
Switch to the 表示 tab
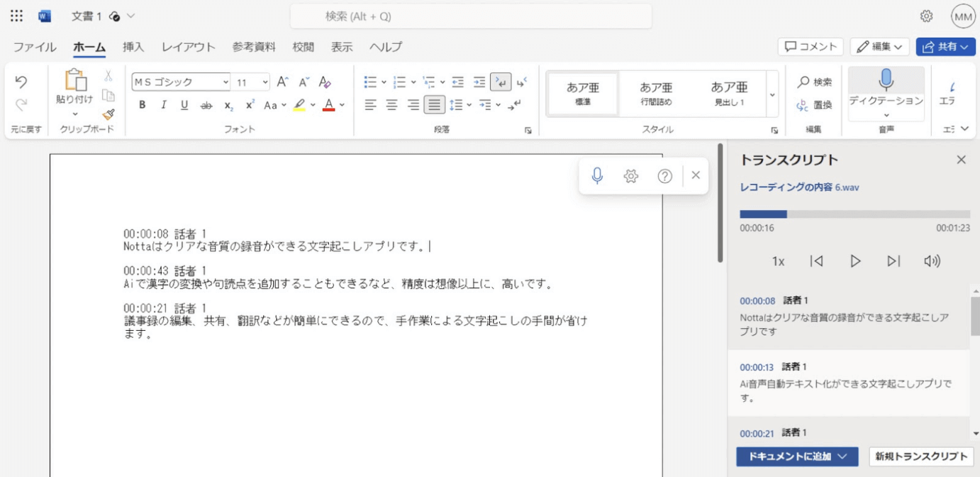(x=342, y=47)
